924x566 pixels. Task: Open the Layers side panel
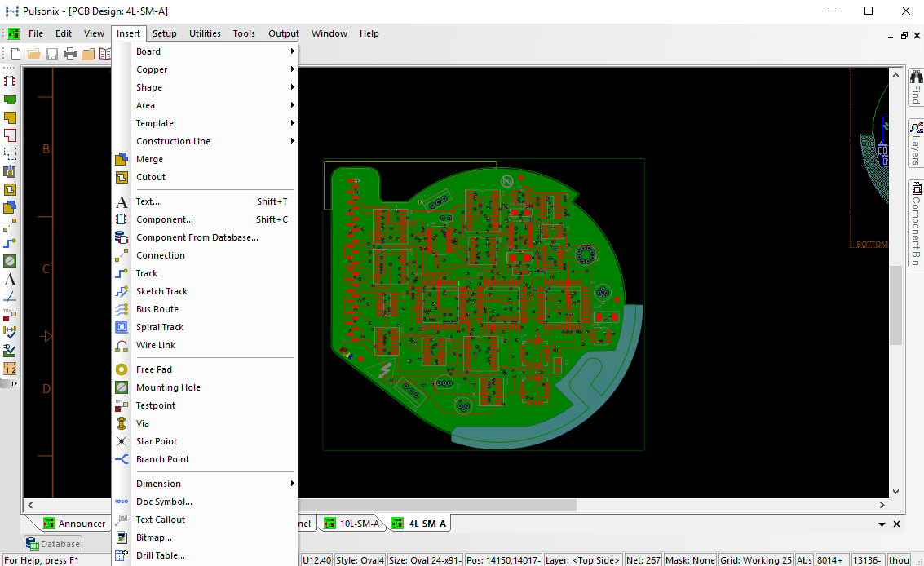tap(917, 144)
